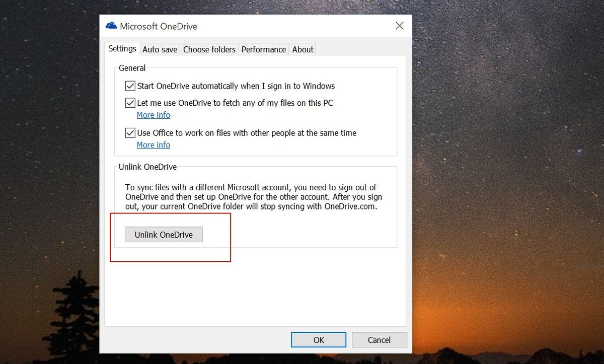
Task: Uncheck Start OneDrive automatically when signing in
Action: pos(130,86)
